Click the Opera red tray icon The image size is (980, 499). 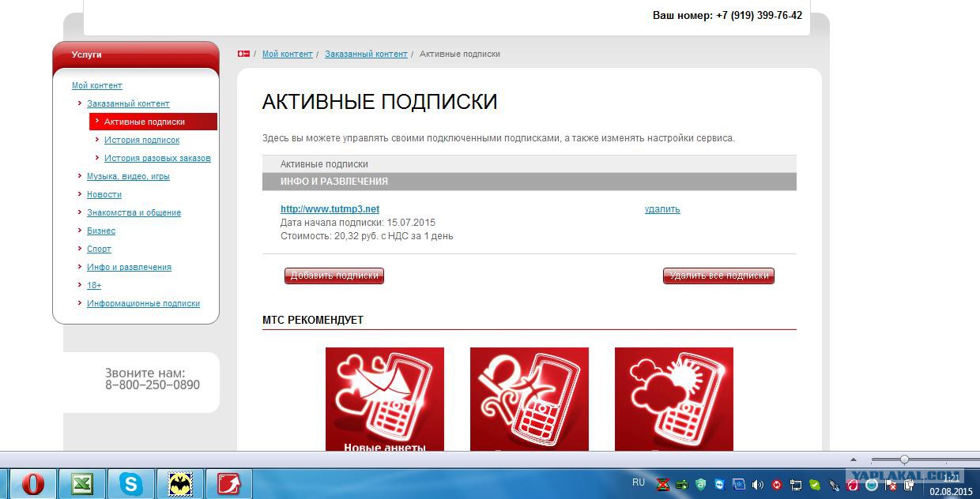click(x=852, y=485)
